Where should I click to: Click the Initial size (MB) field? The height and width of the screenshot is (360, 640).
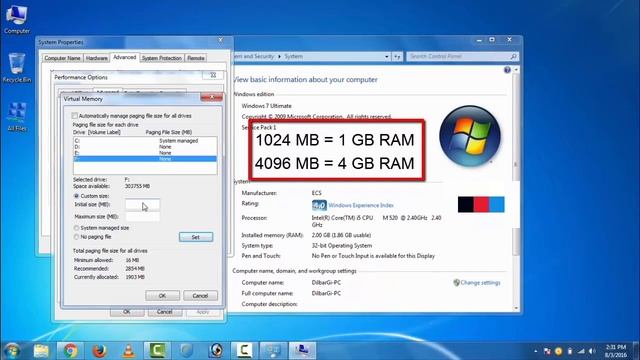142,204
